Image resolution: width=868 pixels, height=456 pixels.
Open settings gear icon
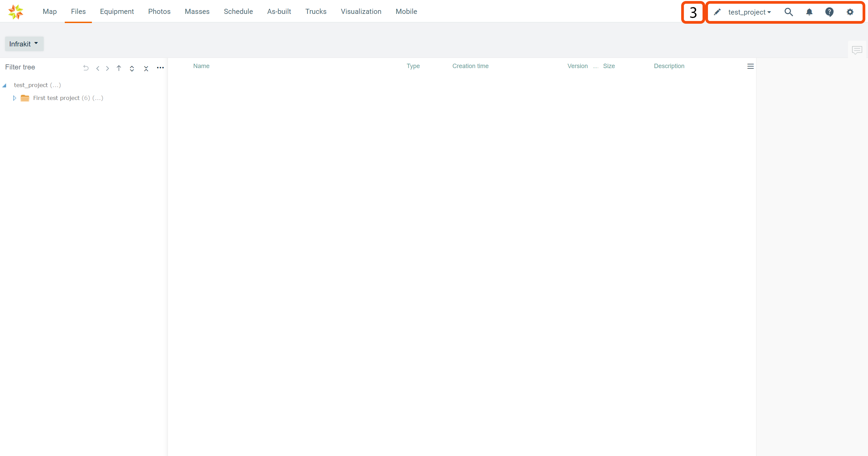pyautogui.click(x=850, y=12)
